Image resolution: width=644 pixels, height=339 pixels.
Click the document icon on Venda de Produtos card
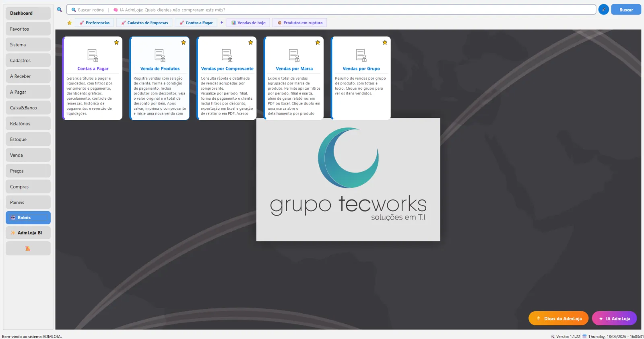160,55
